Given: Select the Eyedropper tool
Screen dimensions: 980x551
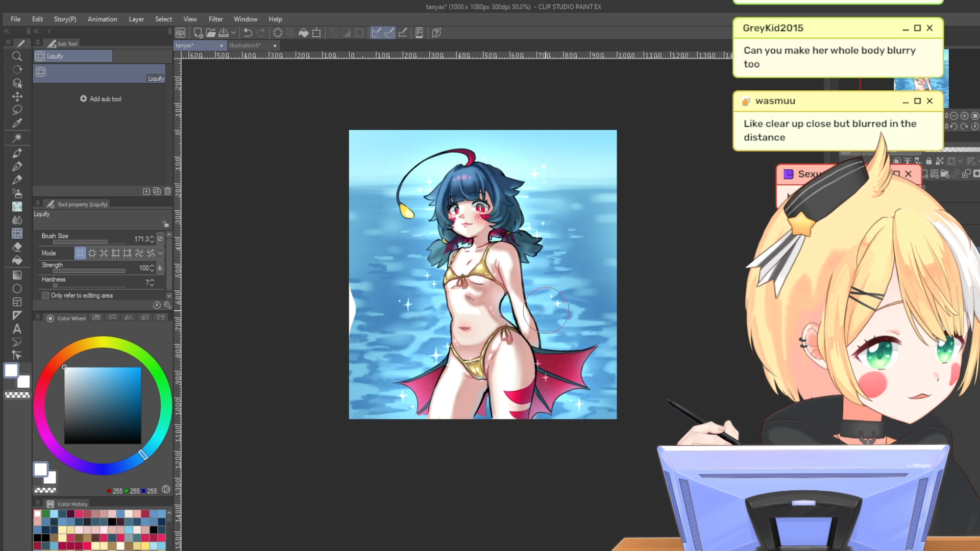Looking at the screenshot, I should point(17,123).
